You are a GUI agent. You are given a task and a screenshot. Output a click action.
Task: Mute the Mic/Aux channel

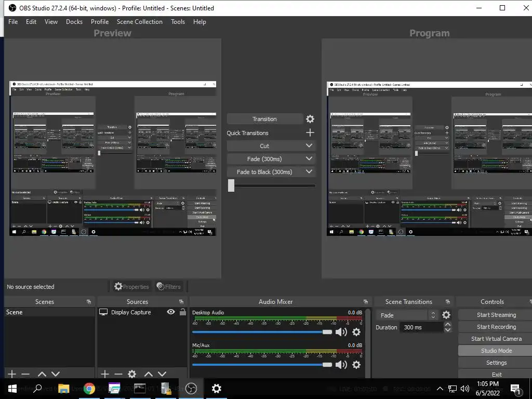click(x=341, y=365)
